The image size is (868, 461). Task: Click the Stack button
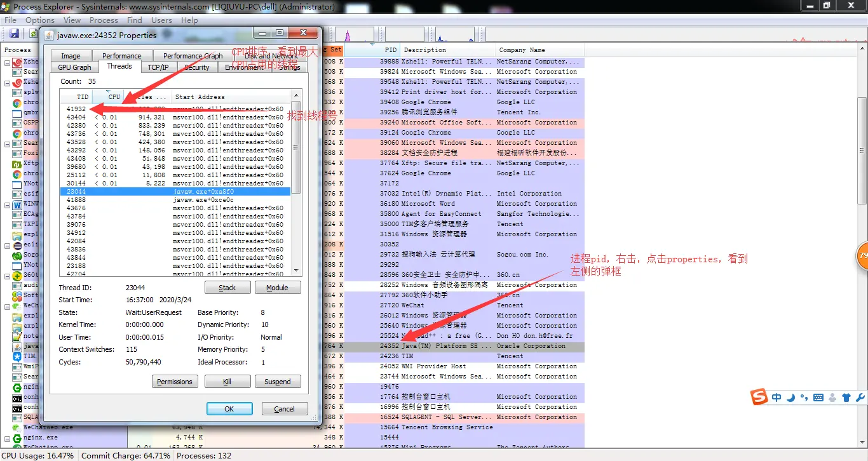[x=227, y=288]
